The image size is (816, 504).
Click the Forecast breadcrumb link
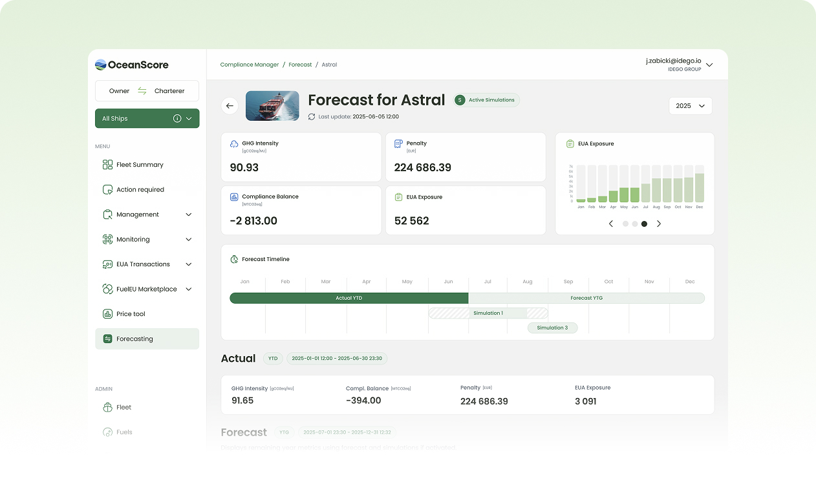pyautogui.click(x=300, y=65)
